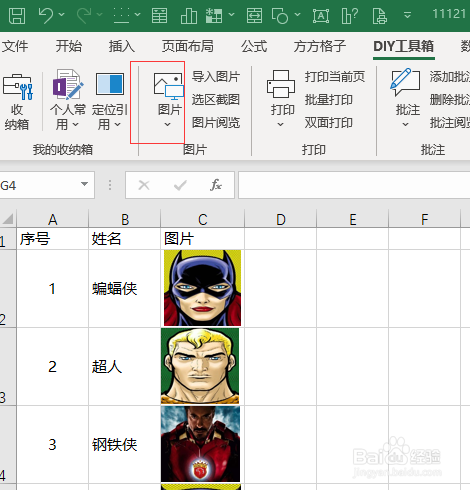The width and height of the screenshot is (470, 490).
Task: Click the Name Box showing G4
Action: coord(39,185)
